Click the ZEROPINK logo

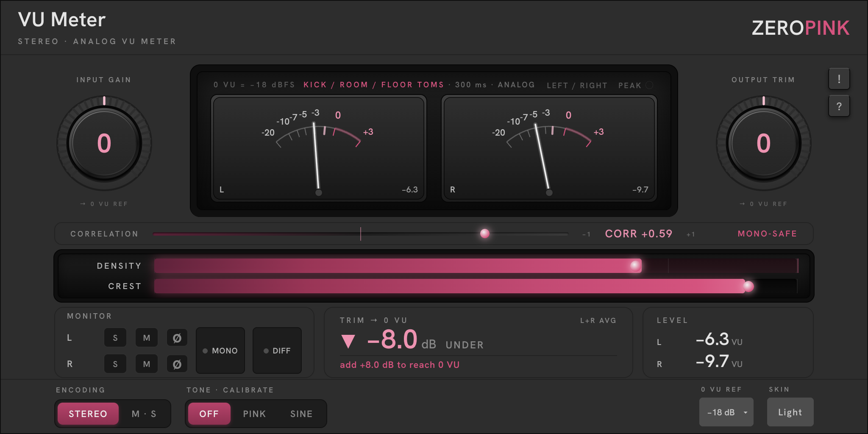tap(801, 28)
